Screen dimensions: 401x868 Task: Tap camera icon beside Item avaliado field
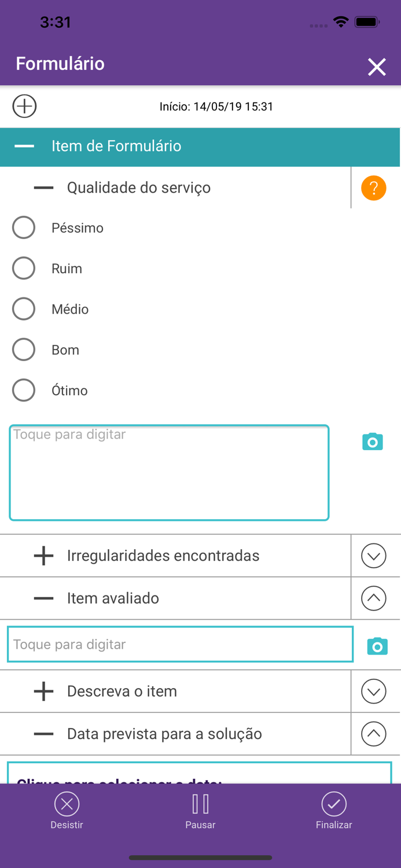[377, 646]
